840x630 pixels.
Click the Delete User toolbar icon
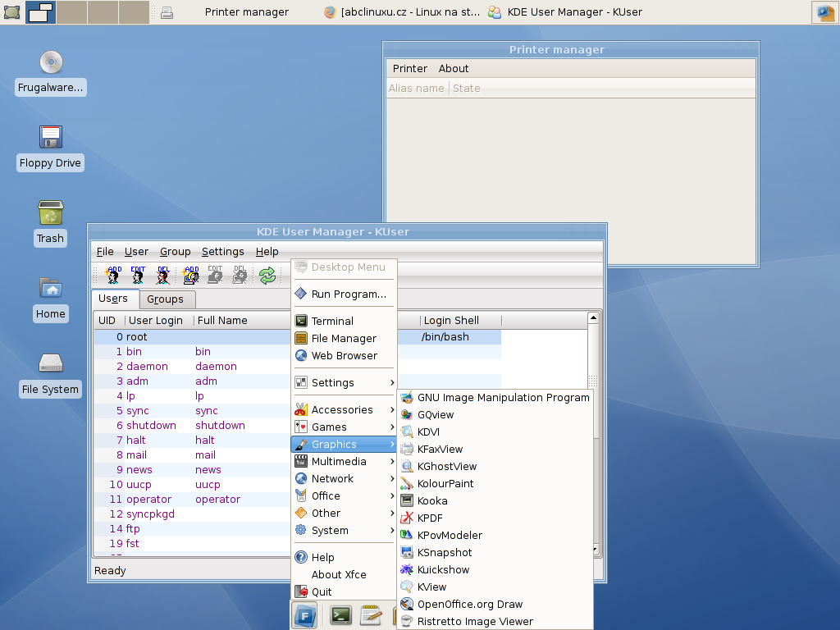pyautogui.click(x=162, y=276)
